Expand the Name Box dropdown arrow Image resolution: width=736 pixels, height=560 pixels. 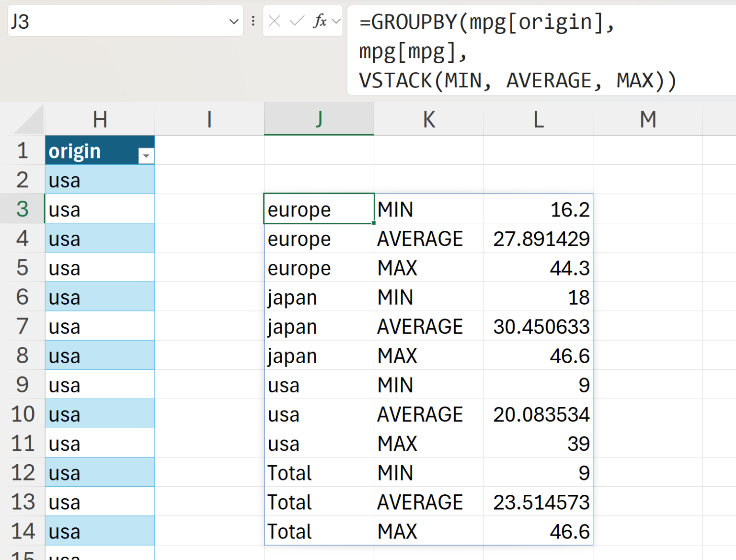point(233,21)
